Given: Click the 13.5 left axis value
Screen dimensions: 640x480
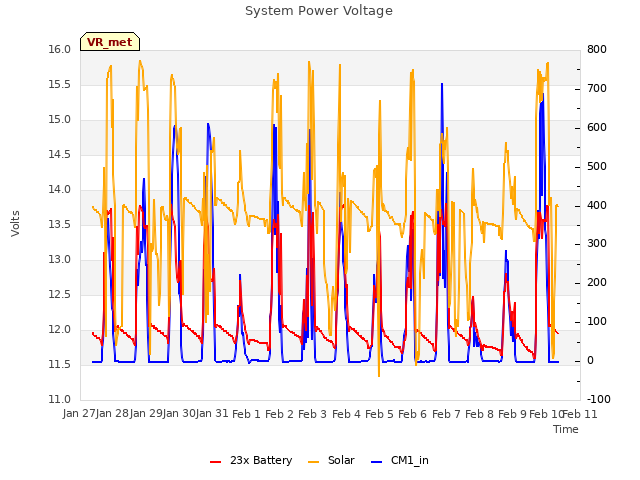Looking at the screenshot, I should [60, 225].
